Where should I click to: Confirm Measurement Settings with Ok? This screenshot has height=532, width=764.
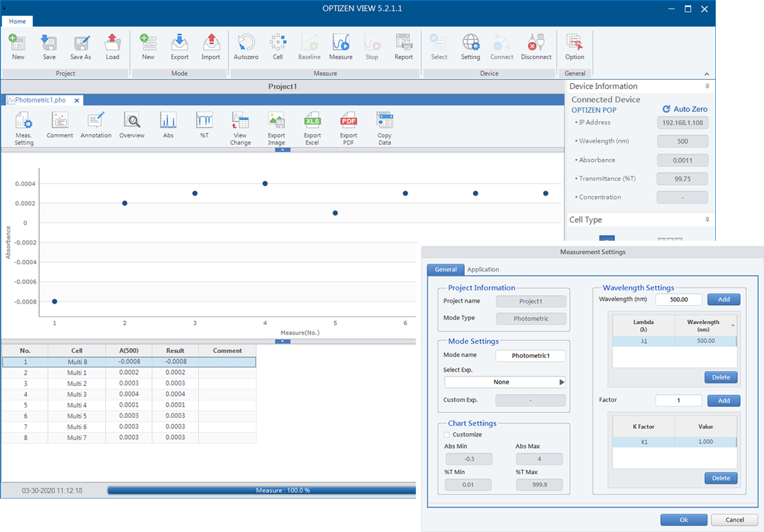[x=683, y=520]
